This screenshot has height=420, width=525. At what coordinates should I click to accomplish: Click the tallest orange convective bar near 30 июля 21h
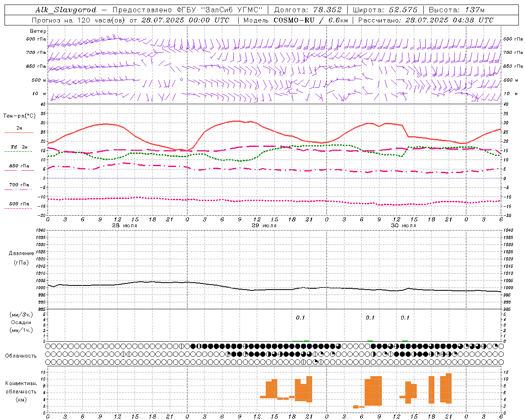(449, 388)
